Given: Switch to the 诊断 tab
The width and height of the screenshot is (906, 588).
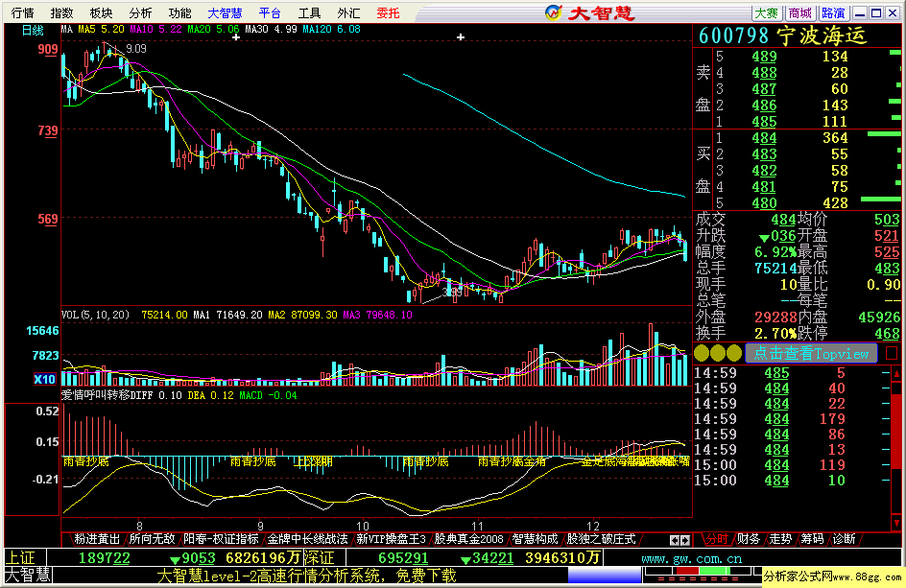Looking at the screenshot, I should tap(844, 539).
